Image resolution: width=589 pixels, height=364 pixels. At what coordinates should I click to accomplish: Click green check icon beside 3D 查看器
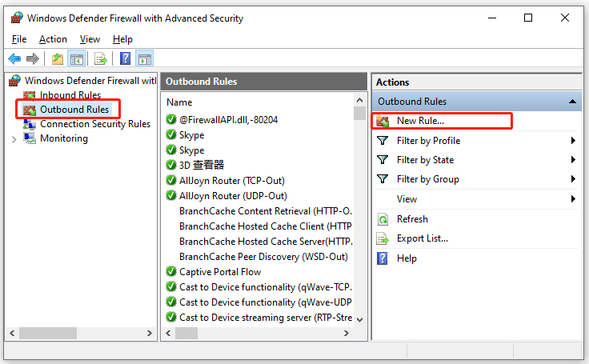(171, 165)
